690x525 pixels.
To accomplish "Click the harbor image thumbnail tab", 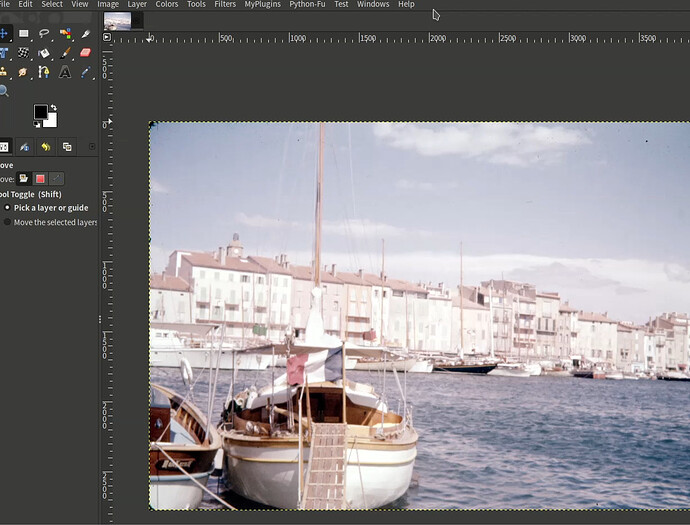I will point(117,20).
